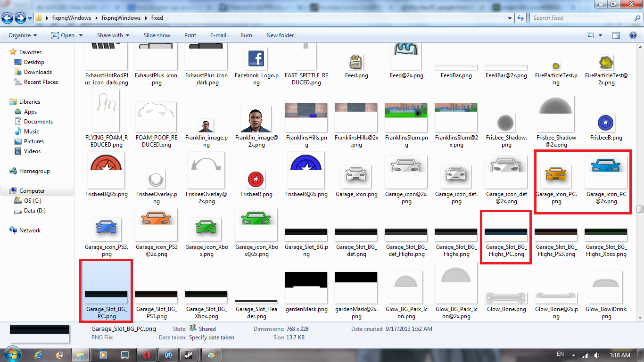Create a New folder
The width and height of the screenshot is (644, 362).
[280, 35]
